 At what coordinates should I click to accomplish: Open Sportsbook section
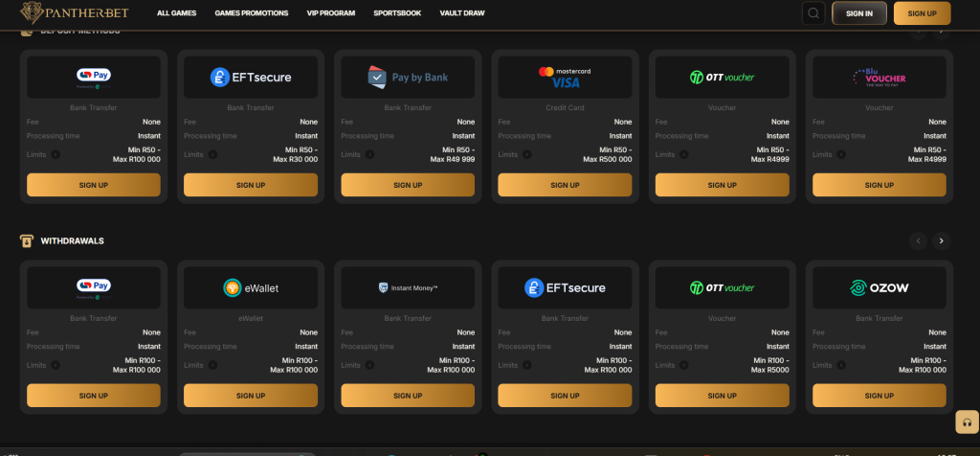coord(397,13)
